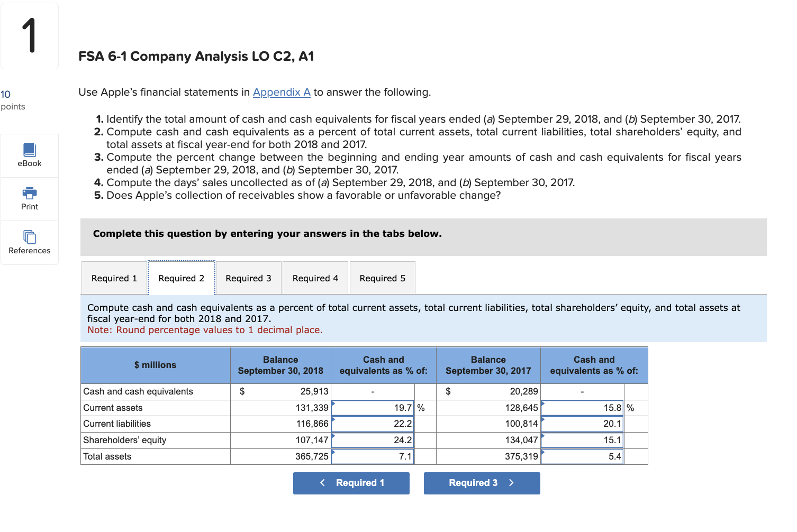This screenshot has width=797, height=532.
Task: Click the 22.2 current liabilities input
Action: (x=372, y=424)
